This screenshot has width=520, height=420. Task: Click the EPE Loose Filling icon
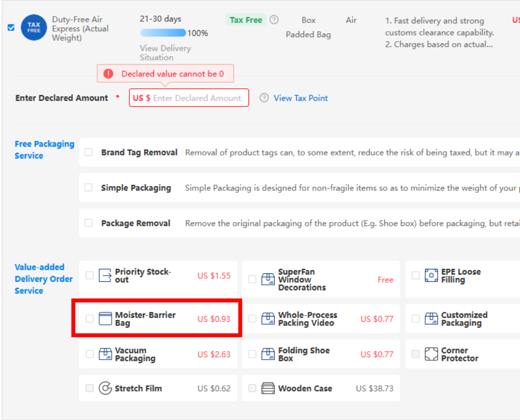431,275
